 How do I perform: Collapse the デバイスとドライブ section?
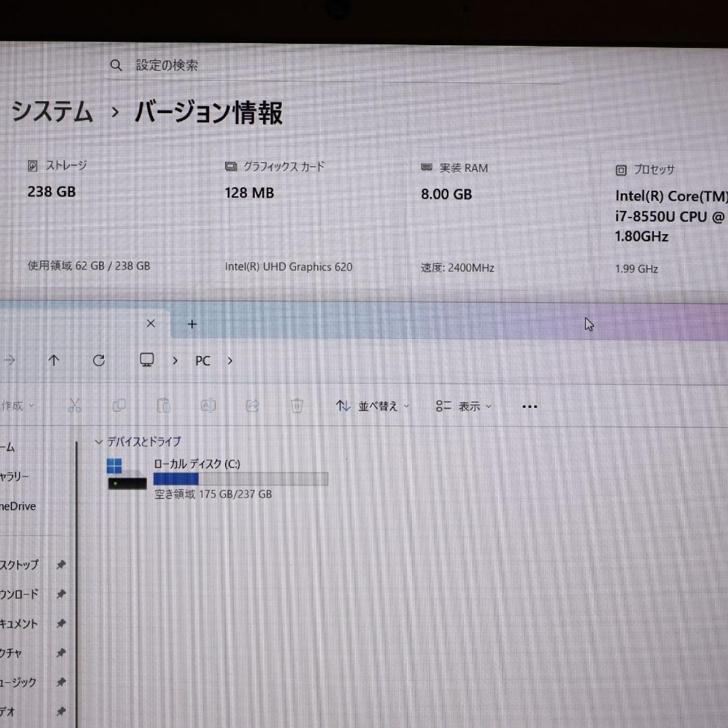[x=98, y=442]
